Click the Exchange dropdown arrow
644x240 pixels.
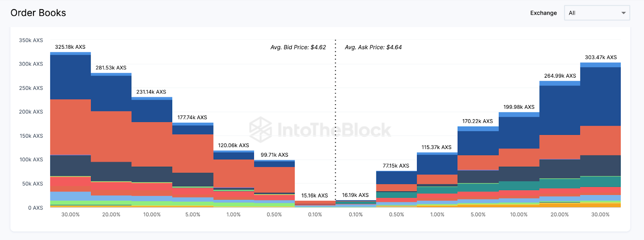(623, 13)
